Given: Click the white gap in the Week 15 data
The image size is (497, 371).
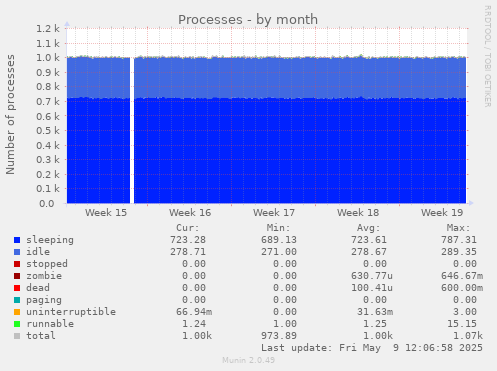Looking at the screenshot, I should [x=132, y=131].
